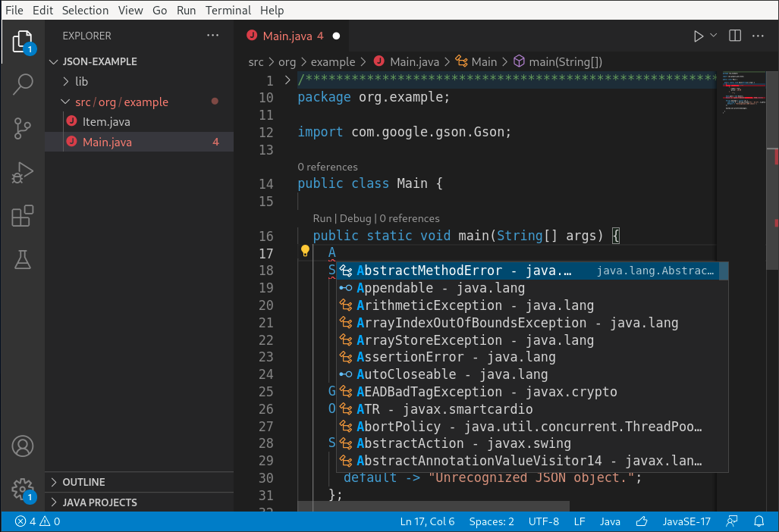Click the lightbulb quick fix icon

pyautogui.click(x=305, y=252)
